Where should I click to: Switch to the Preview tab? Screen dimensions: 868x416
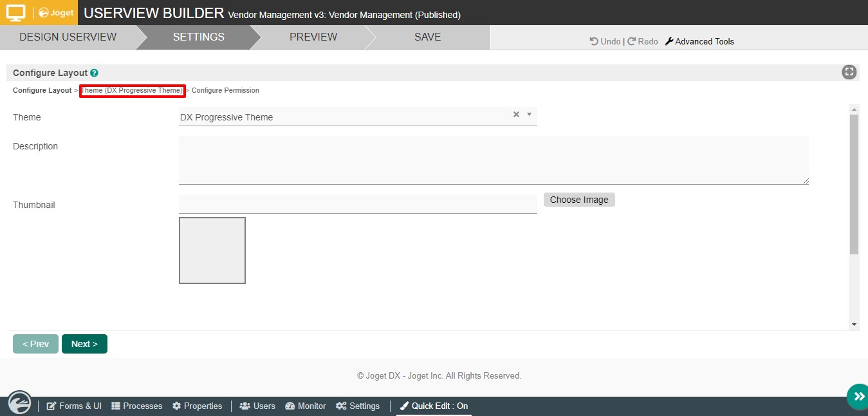313,37
